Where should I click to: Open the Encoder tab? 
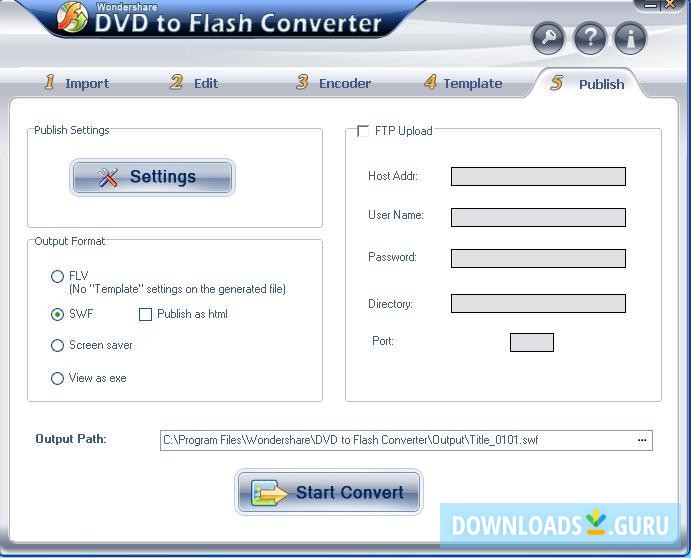tap(333, 83)
